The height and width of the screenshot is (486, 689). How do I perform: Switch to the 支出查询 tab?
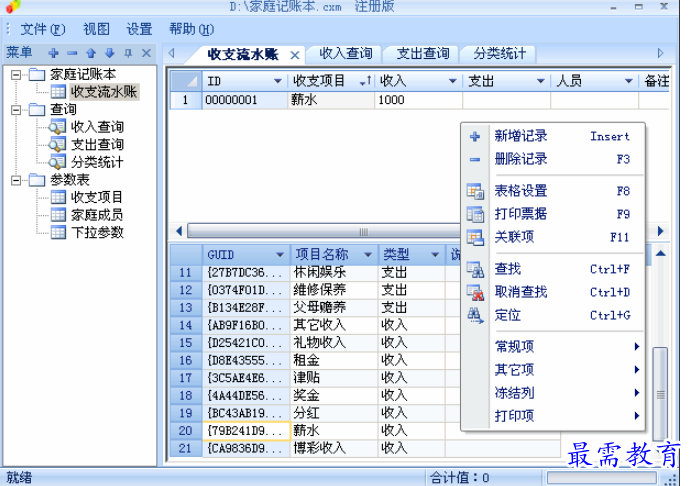point(422,54)
